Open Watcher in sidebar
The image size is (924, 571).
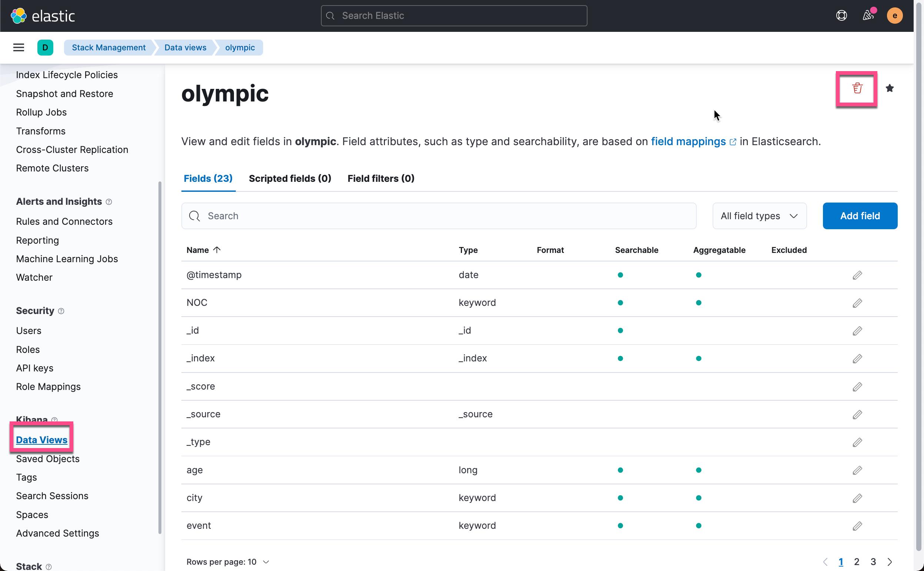pyautogui.click(x=34, y=277)
